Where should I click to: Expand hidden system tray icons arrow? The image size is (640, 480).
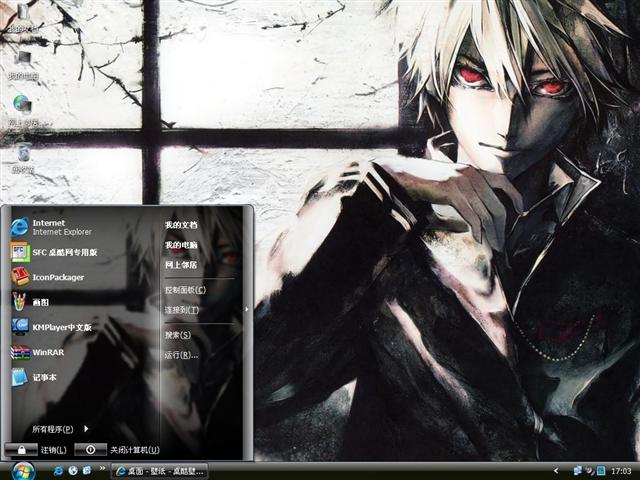[x=556, y=471]
